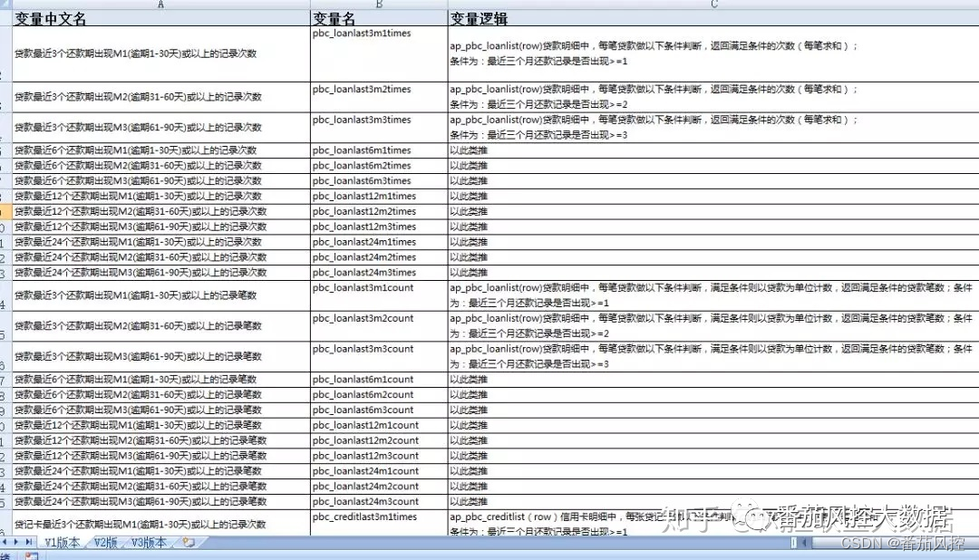Select the 变量逻辑 header cell
Screen dimensions: 979x560
713,18
